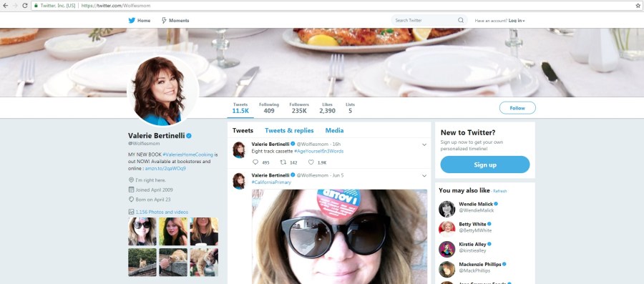Screen dimensions: 644x284
Task: Open the #ValeriesHomeCooking hashtag link
Action: click(x=187, y=155)
